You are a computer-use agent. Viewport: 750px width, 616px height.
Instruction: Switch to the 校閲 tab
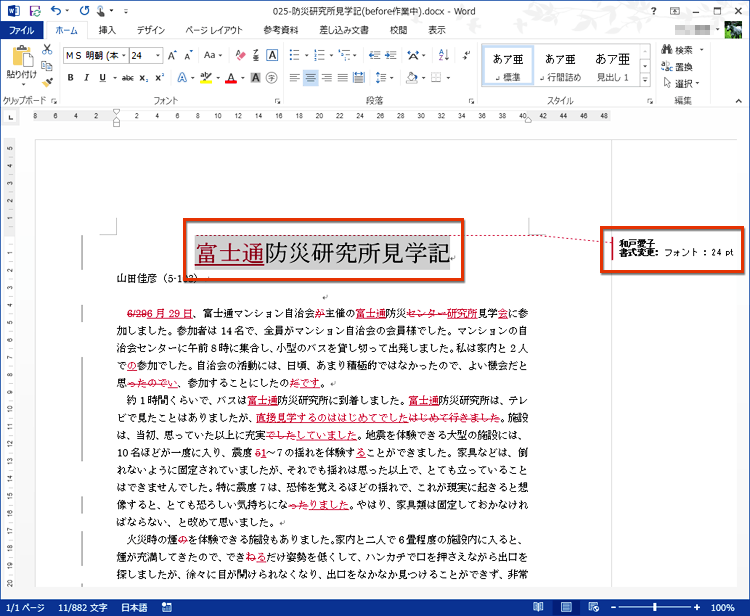coord(398,30)
